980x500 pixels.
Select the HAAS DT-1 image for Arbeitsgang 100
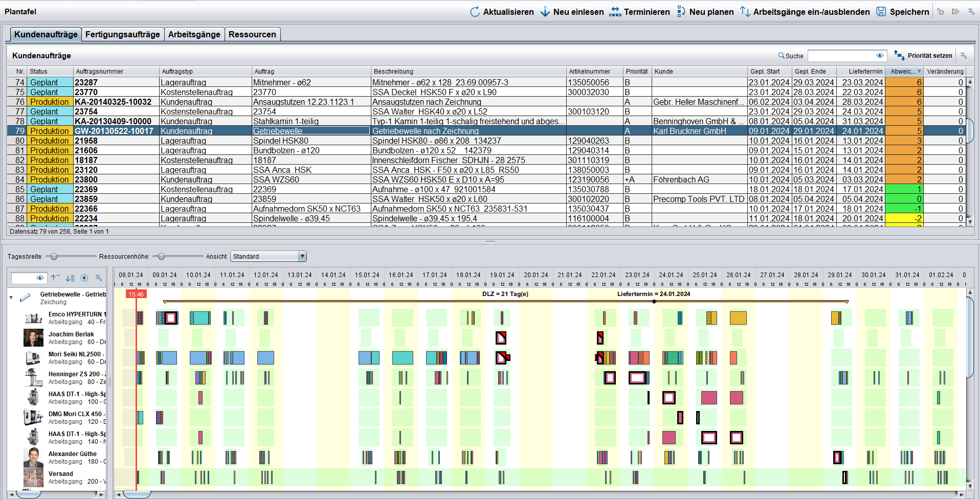(33, 398)
